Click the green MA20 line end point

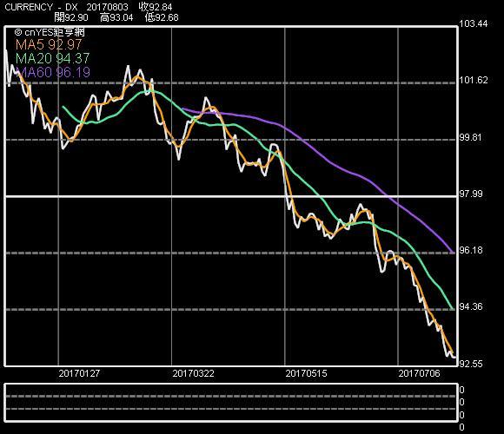[x=454, y=309]
